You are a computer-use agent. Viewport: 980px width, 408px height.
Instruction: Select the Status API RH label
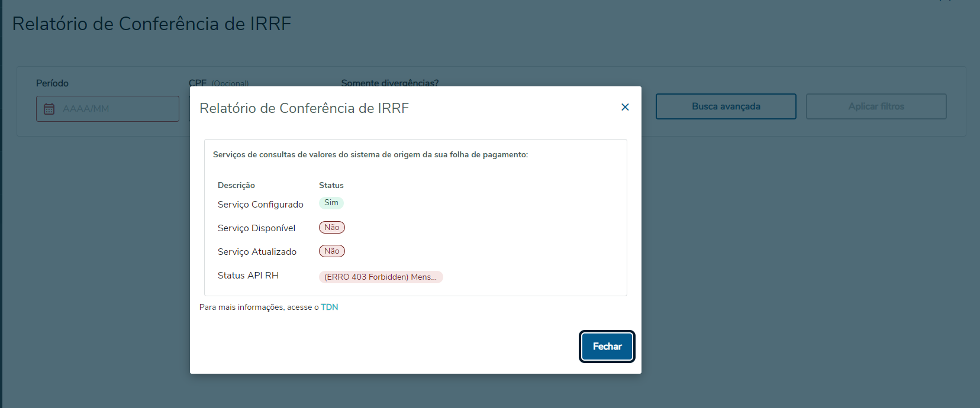[x=248, y=276]
